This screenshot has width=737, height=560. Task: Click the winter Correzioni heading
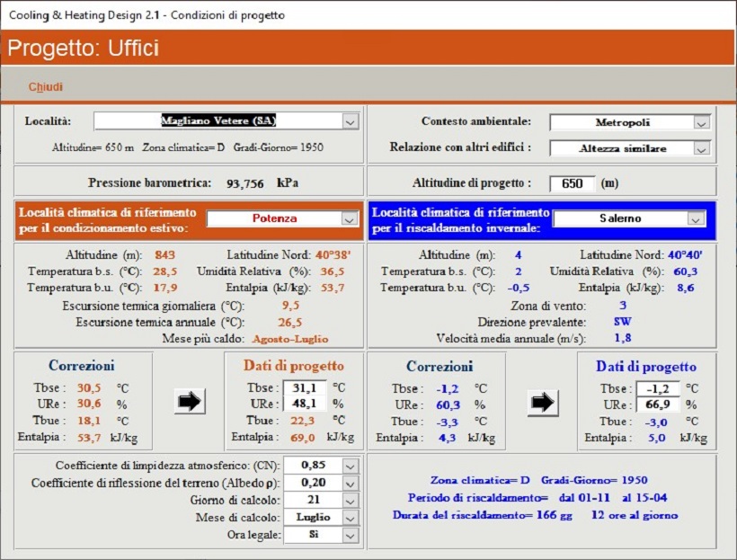(440, 366)
